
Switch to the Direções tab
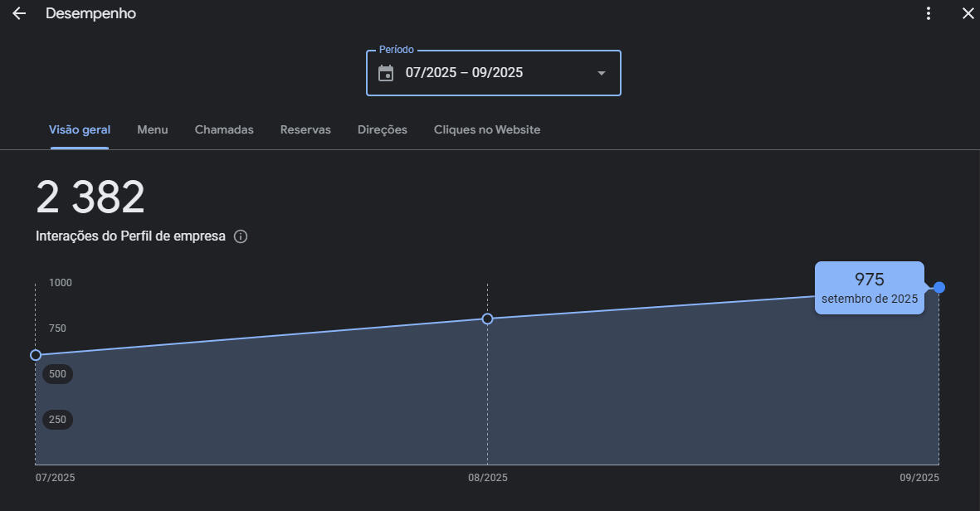point(382,130)
